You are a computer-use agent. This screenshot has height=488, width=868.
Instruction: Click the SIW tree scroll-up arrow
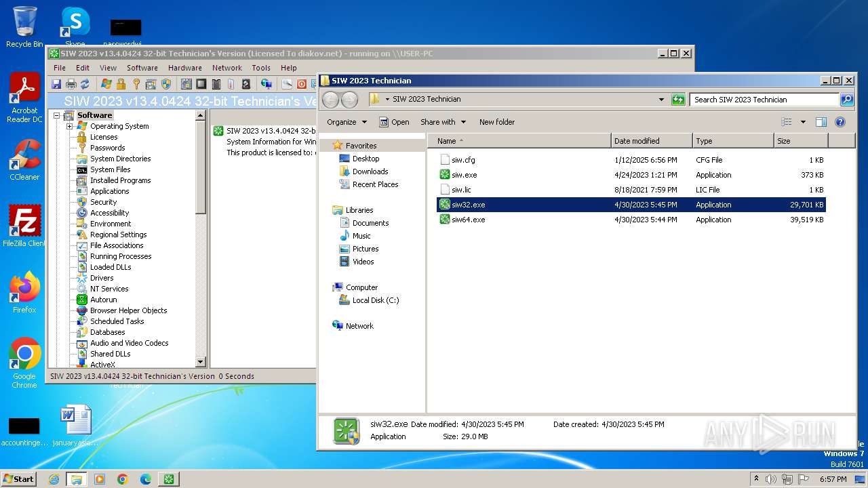pos(200,116)
